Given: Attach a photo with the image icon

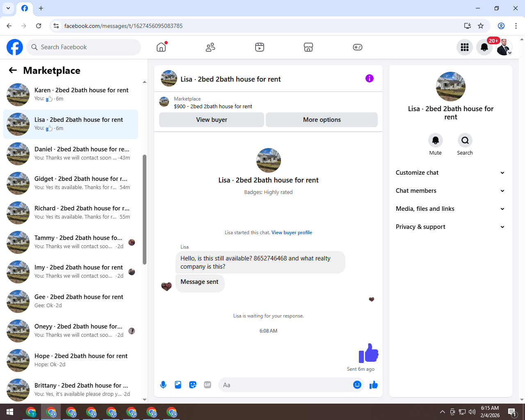Looking at the screenshot, I should [178, 385].
